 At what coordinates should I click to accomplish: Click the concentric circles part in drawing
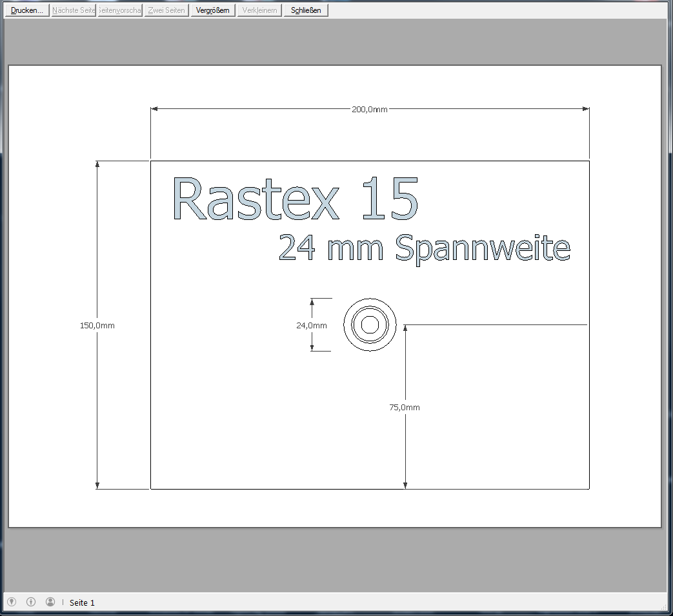(x=370, y=324)
